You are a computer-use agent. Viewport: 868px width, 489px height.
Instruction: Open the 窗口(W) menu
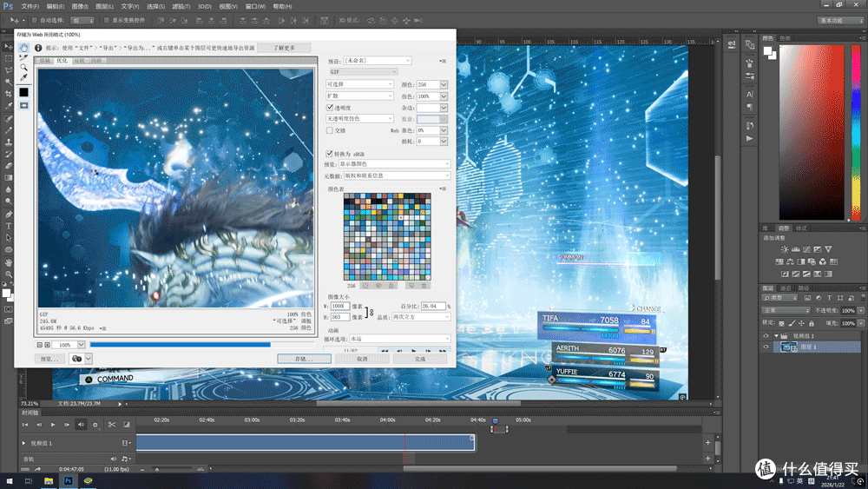click(255, 7)
